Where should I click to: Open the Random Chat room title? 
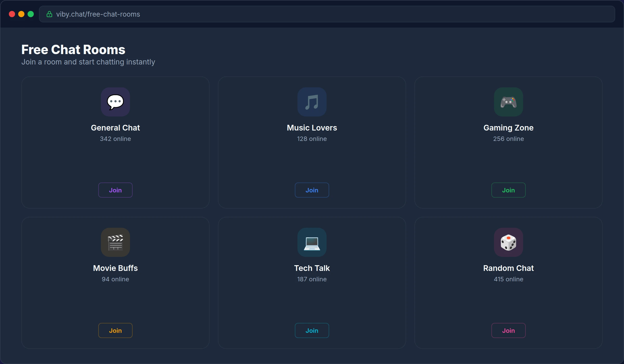coord(508,268)
